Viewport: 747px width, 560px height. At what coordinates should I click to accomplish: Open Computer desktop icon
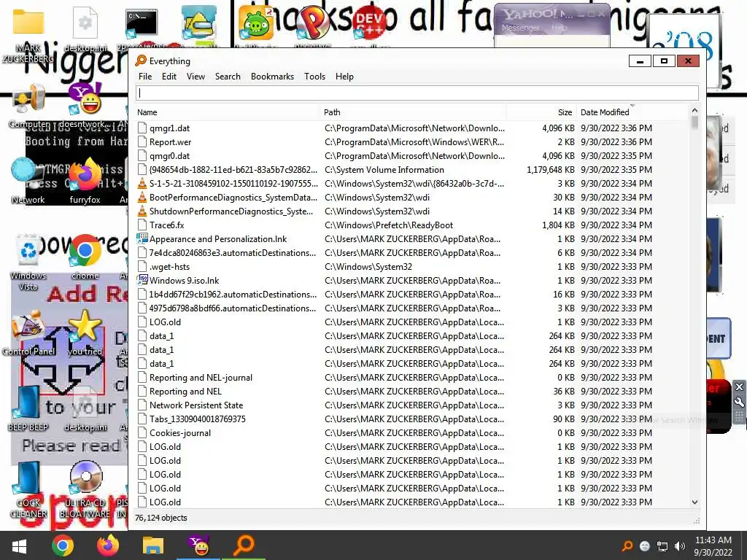pyautogui.click(x=29, y=106)
